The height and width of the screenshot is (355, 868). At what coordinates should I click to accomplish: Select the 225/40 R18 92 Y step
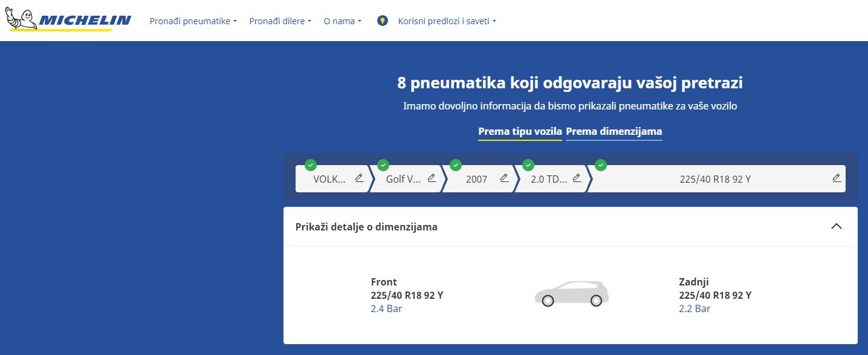(x=716, y=179)
